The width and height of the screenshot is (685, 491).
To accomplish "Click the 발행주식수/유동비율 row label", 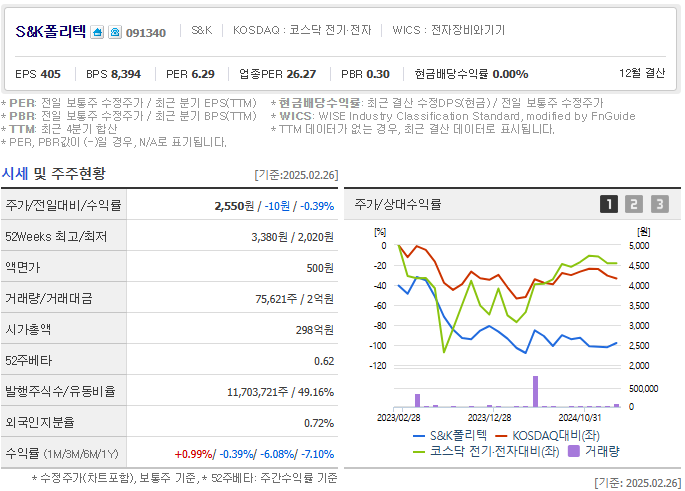I will point(60,391).
